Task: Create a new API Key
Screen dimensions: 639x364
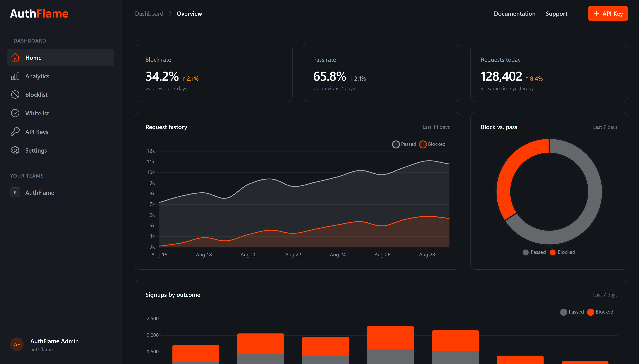Action: (x=608, y=14)
